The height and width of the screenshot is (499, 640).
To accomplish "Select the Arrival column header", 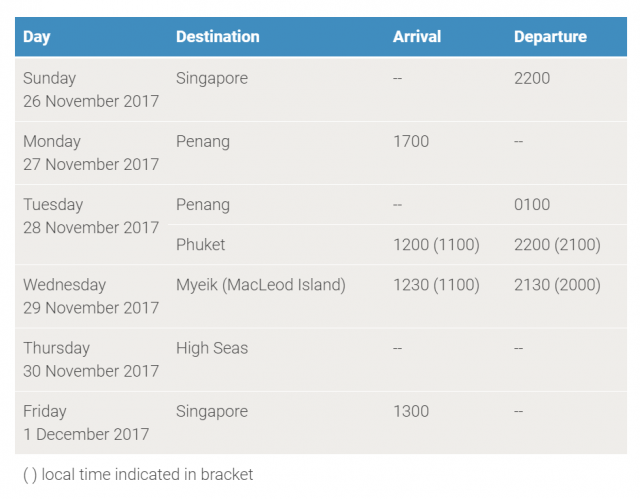I will pyautogui.click(x=416, y=37).
